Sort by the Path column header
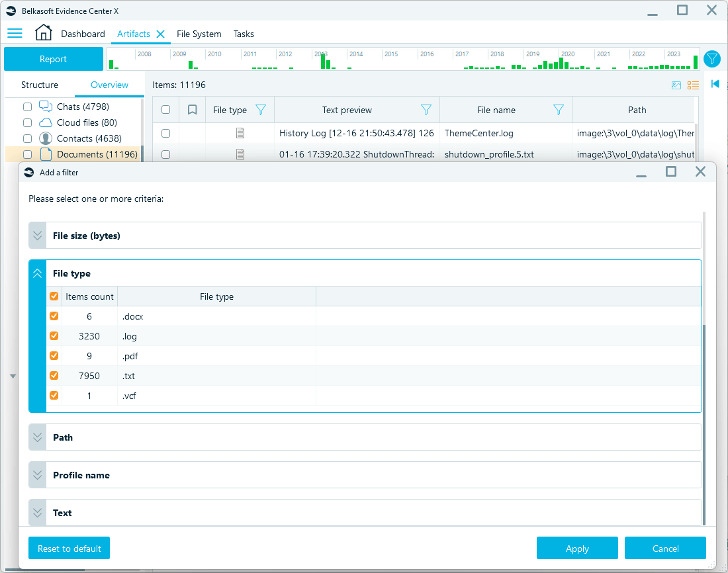Image resolution: width=728 pixels, height=573 pixels. point(637,110)
